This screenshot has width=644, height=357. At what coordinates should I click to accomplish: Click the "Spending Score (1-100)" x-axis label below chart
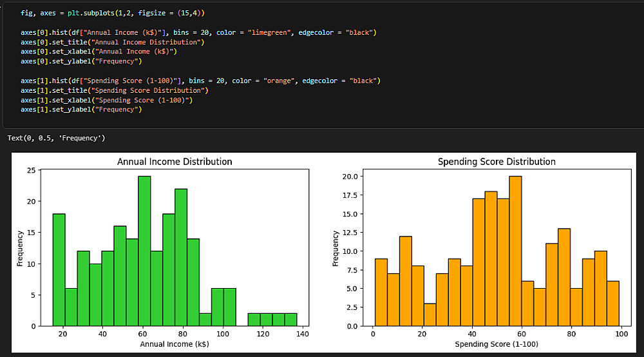[496, 344]
